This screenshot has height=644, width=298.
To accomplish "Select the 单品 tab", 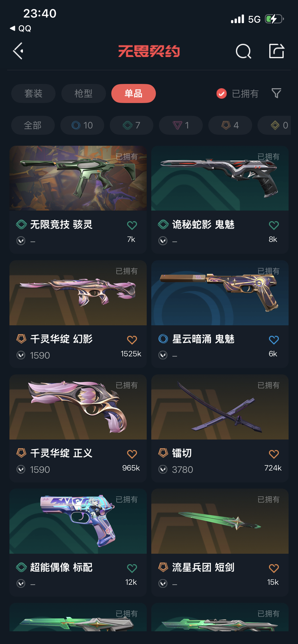I will click(134, 93).
